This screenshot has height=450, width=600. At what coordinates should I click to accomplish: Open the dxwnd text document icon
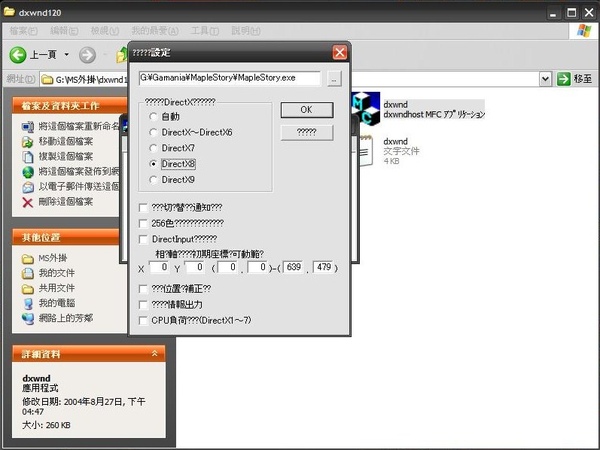365,151
